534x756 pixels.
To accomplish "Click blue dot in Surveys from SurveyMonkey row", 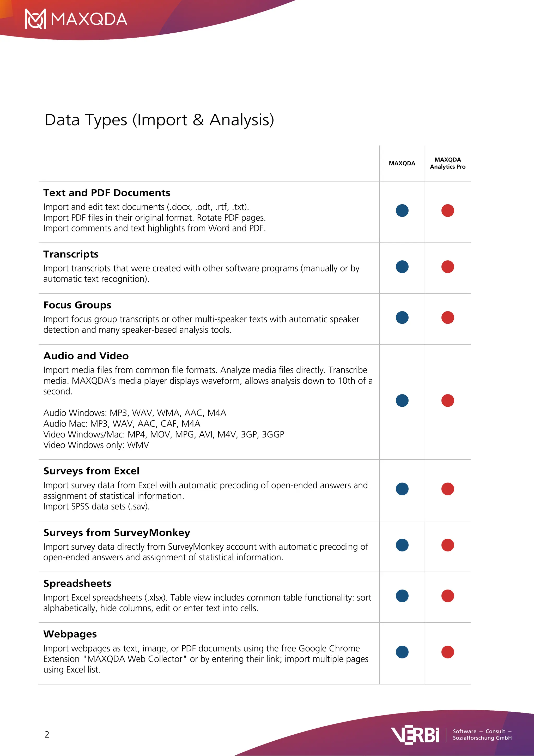I will point(402,545).
